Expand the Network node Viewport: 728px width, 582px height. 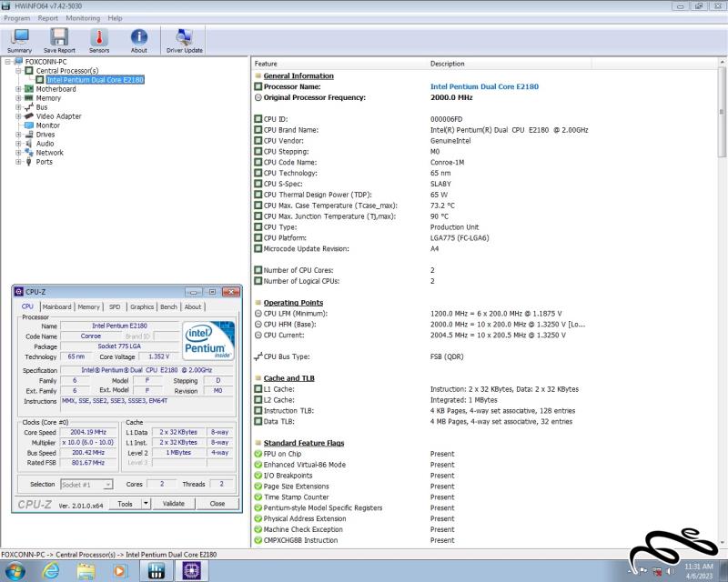[x=18, y=153]
